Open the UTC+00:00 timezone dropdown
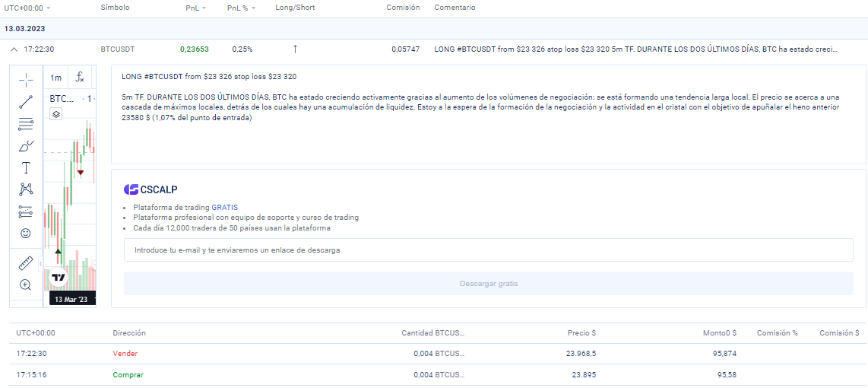 click(x=27, y=8)
